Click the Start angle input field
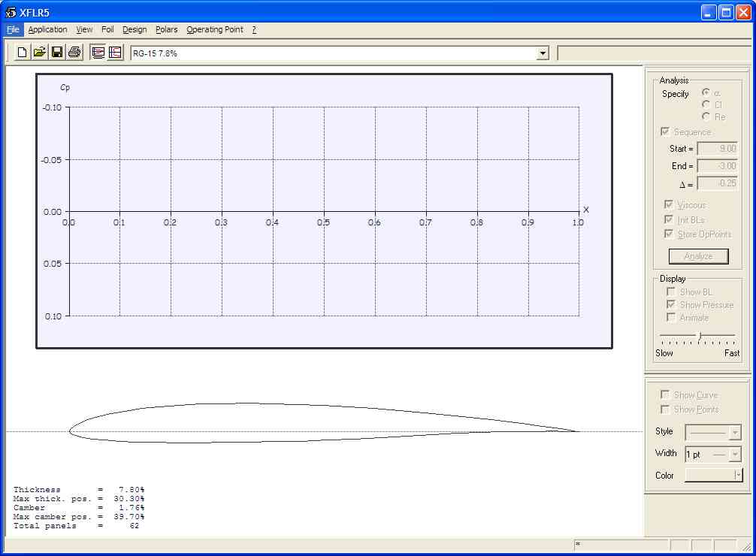This screenshot has height=556, width=756. (x=718, y=149)
